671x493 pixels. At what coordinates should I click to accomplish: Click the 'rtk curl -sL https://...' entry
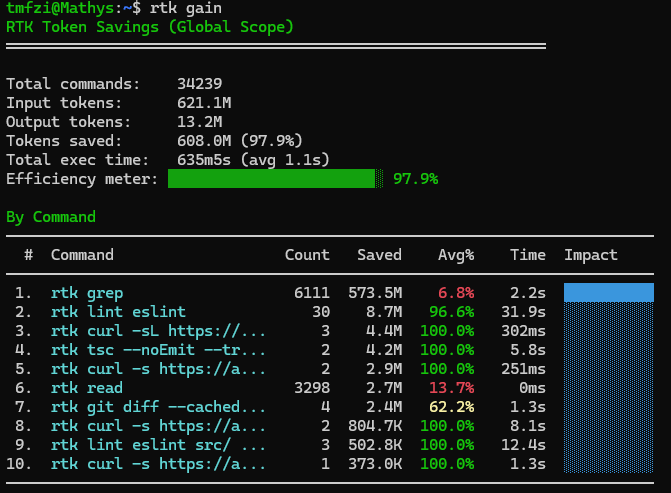coord(158,331)
